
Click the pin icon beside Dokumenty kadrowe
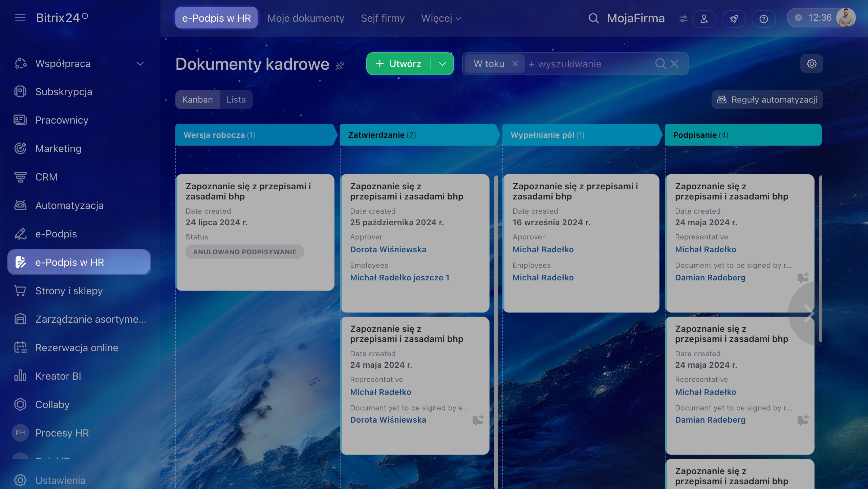point(340,65)
